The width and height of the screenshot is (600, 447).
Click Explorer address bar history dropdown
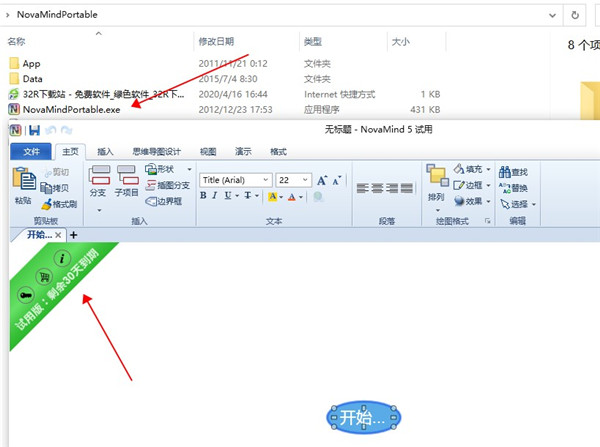[553, 15]
